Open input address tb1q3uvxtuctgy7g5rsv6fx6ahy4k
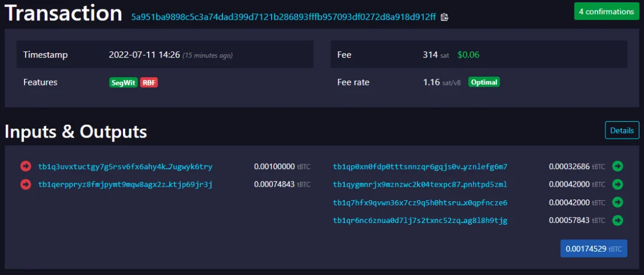644x275 pixels. [x=125, y=167]
